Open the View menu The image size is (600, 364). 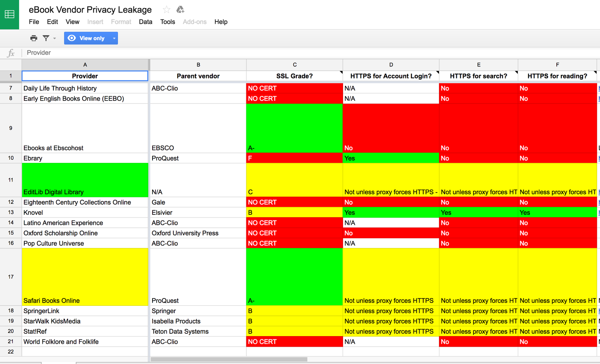tap(72, 22)
